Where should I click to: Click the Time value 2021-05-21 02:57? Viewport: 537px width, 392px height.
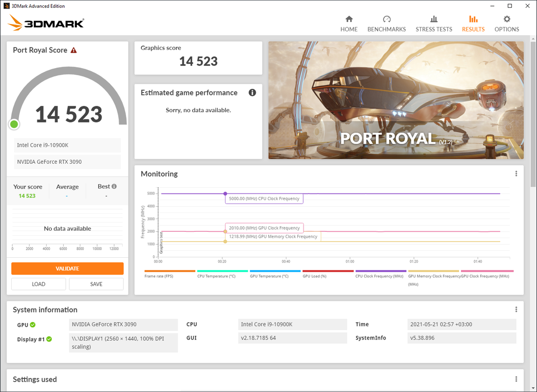click(x=461, y=324)
